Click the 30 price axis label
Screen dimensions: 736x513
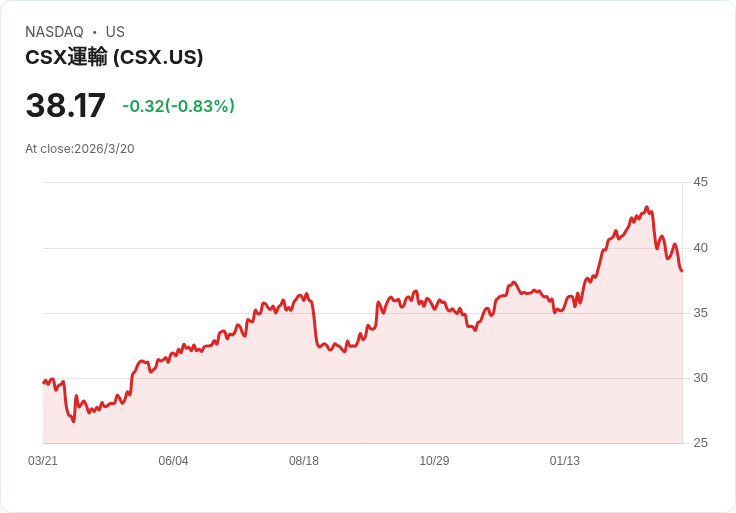click(x=700, y=378)
